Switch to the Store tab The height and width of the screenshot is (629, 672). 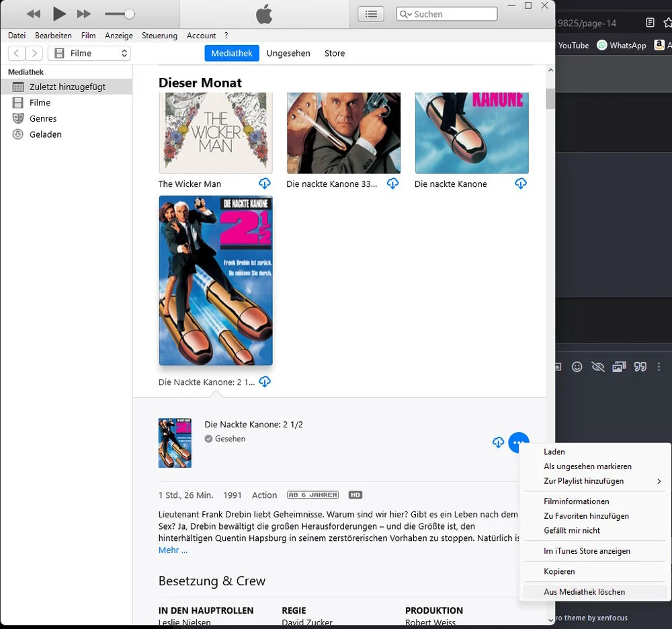[x=335, y=53]
